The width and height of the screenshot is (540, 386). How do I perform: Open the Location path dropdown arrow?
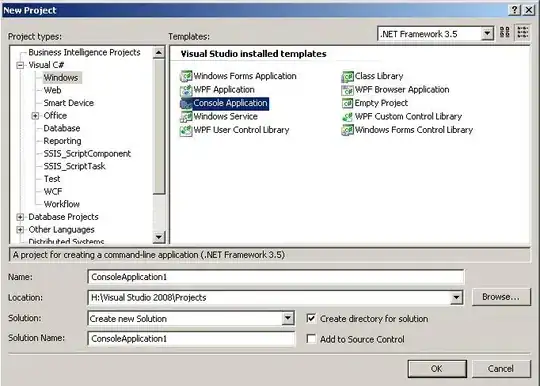tap(456, 298)
